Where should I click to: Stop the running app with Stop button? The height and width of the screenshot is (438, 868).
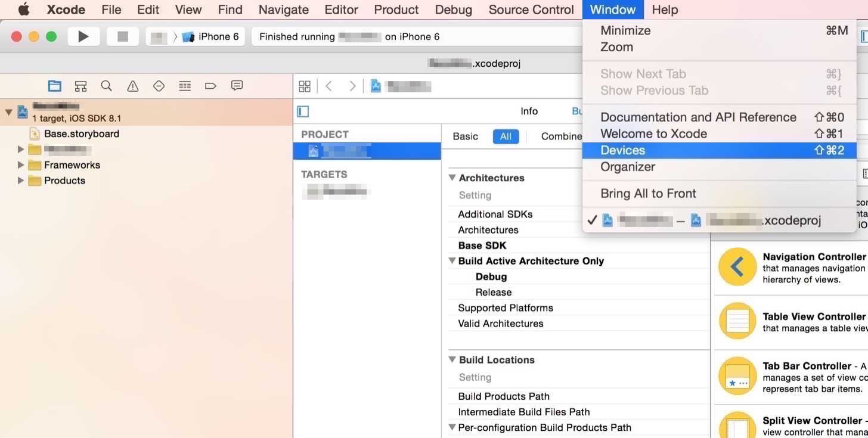[x=123, y=36]
